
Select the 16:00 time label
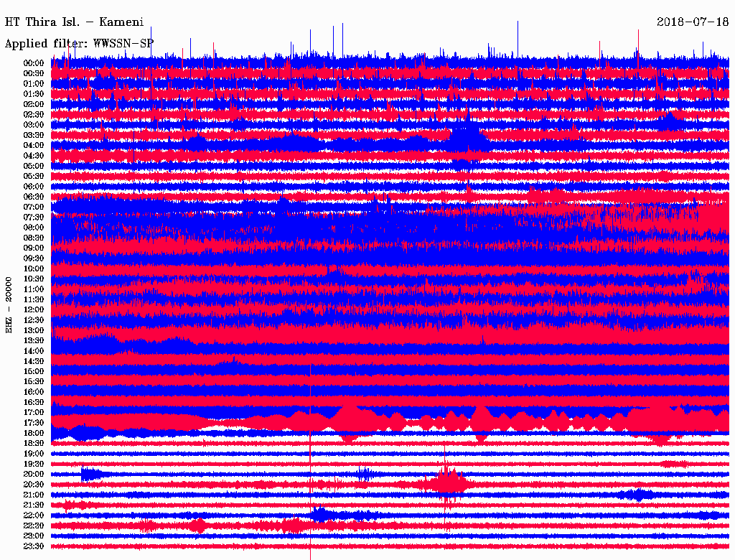coord(34,391)
